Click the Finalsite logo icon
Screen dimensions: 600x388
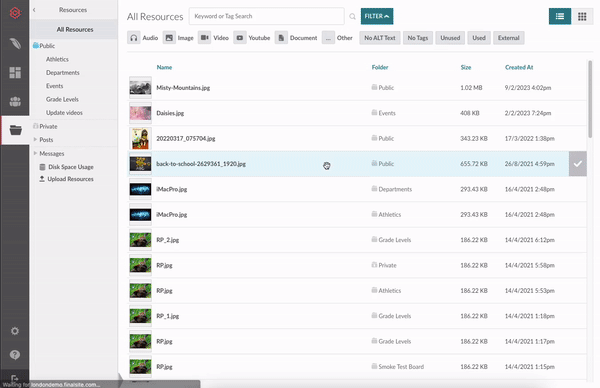pos(15,13)
